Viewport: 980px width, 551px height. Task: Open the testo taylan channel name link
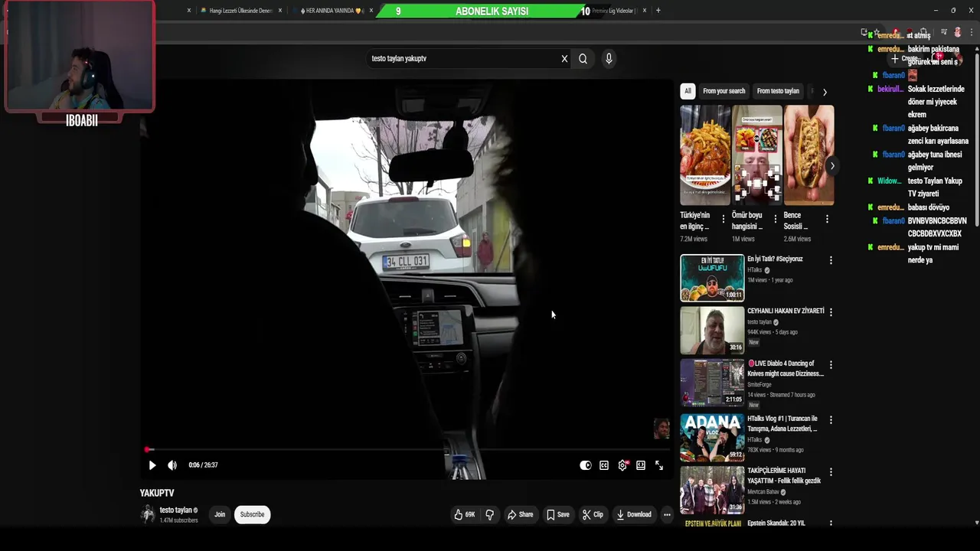click(x=175, y=510)
